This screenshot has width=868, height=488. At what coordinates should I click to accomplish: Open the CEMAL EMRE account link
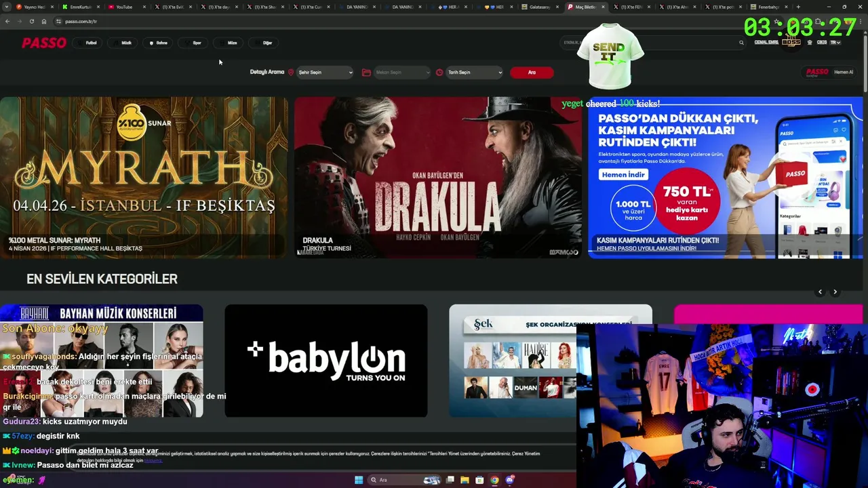766,42
